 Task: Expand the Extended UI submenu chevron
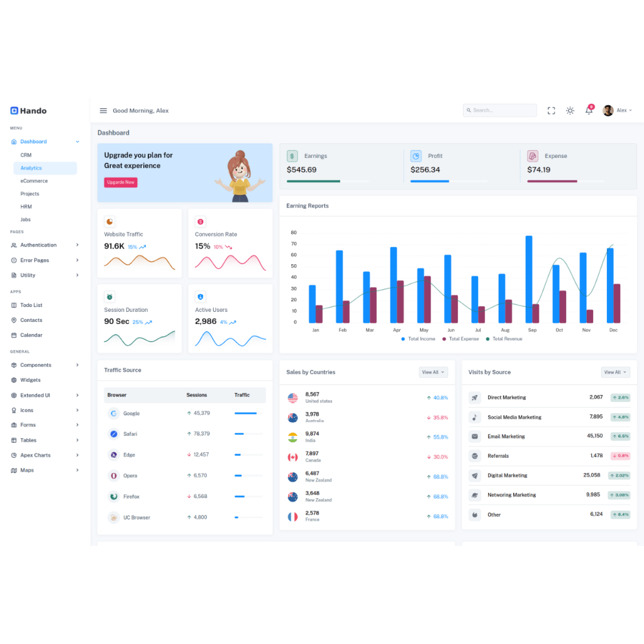pos(77,395)
